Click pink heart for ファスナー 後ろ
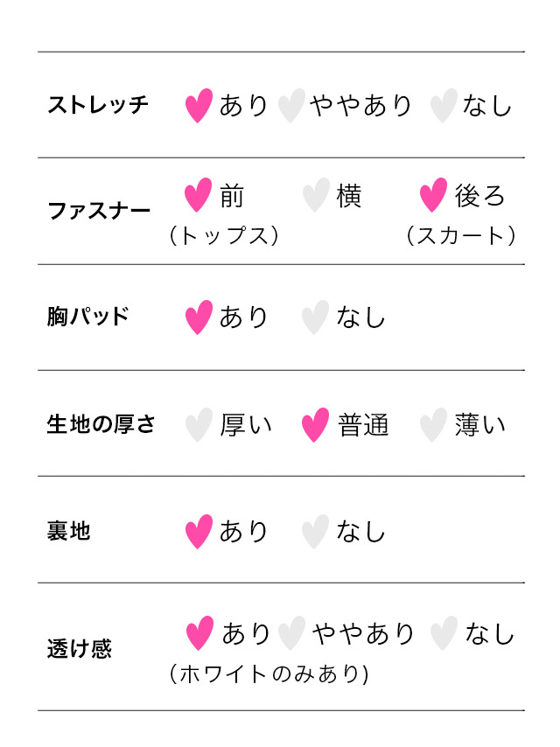 click(x=433, y=195)
